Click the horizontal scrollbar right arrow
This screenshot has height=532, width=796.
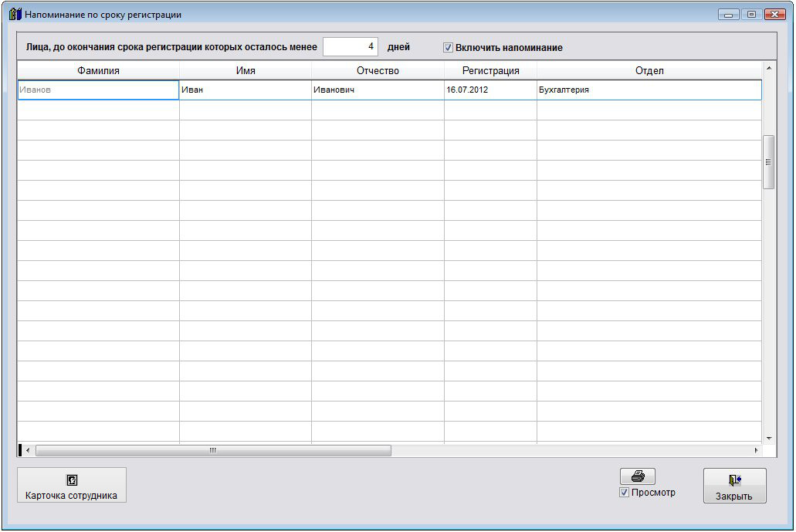click(756, 450)
